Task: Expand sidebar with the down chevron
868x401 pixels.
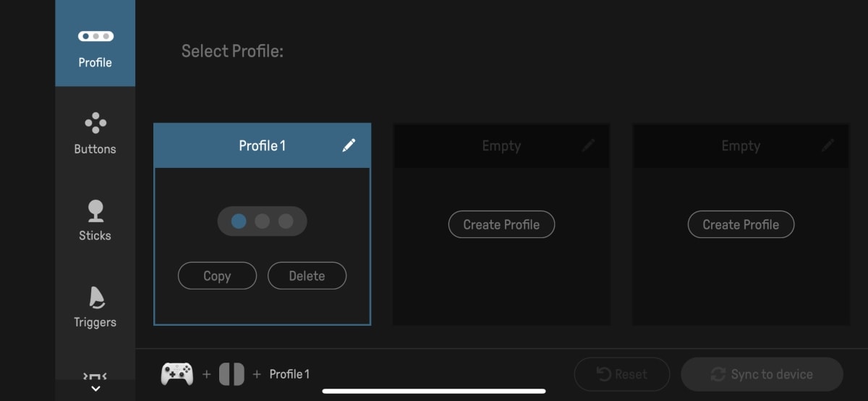Action: point(95,389)
